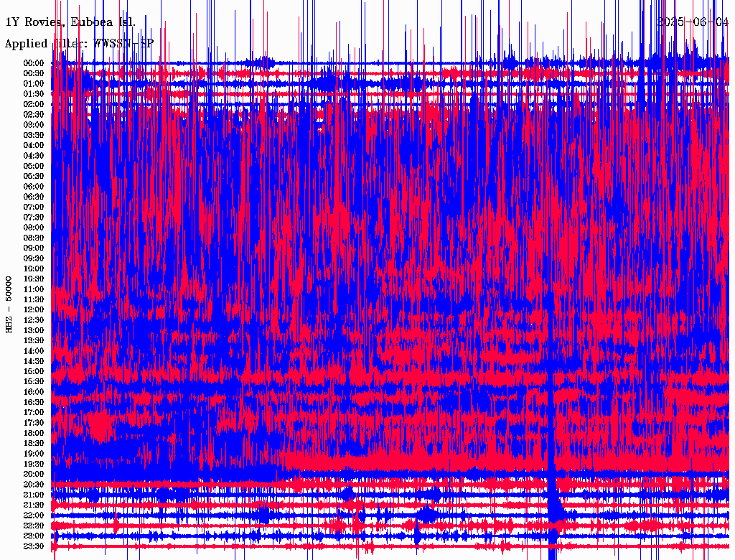Click the 22:00 time label
The height and width of the screenshot is (560, 735).
coord(34,515)
